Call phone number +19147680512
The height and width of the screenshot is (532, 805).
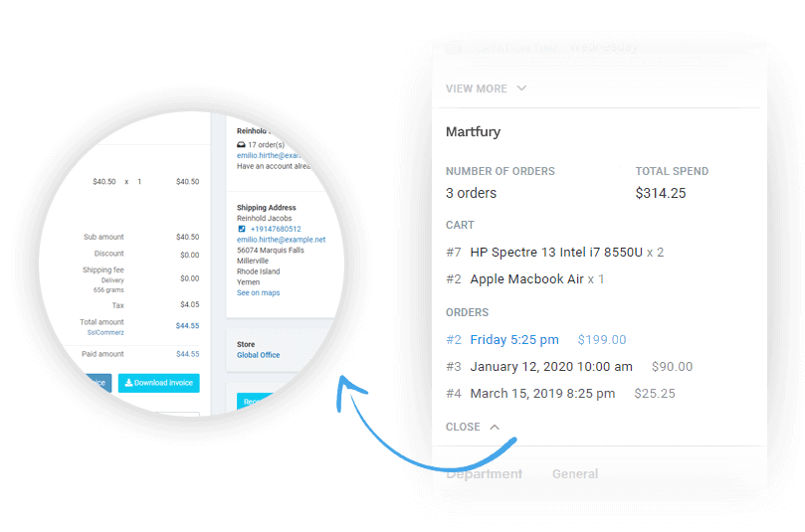coord(276,229)
